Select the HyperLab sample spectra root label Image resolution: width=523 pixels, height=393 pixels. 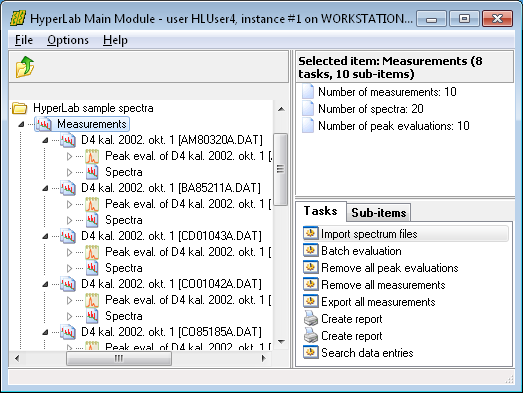93,108
